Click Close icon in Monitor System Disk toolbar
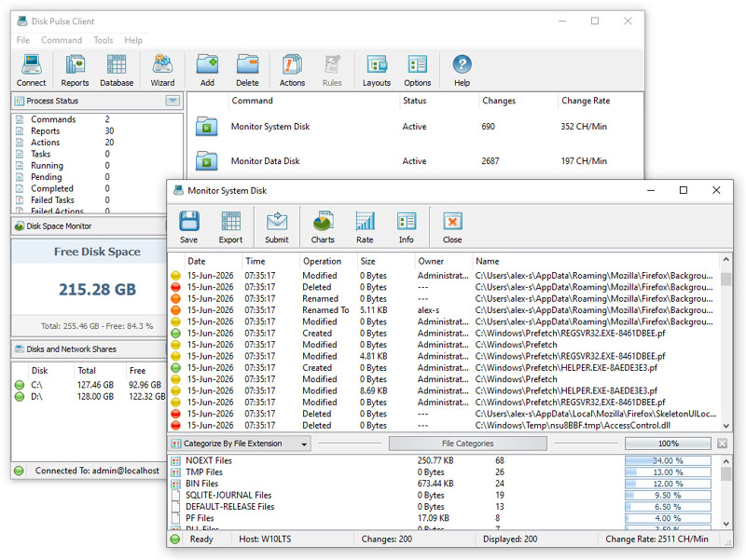This screenshot has height=560, width=746. pos(452,222)
